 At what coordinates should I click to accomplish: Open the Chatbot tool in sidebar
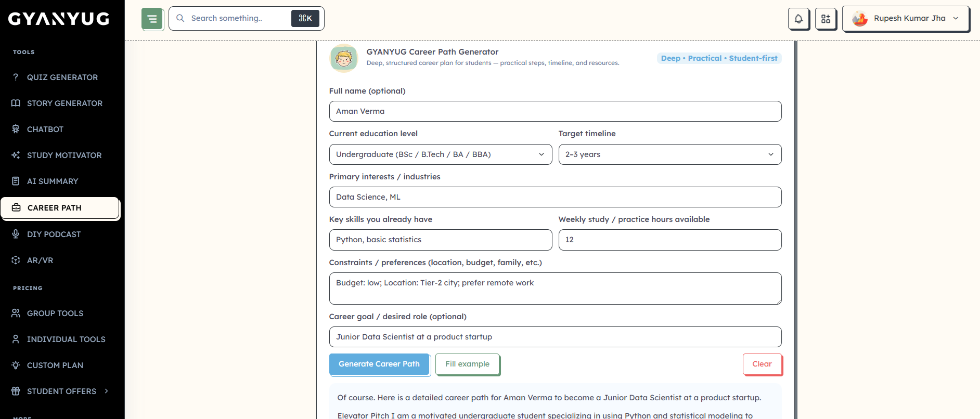click(x=45, y=129)
